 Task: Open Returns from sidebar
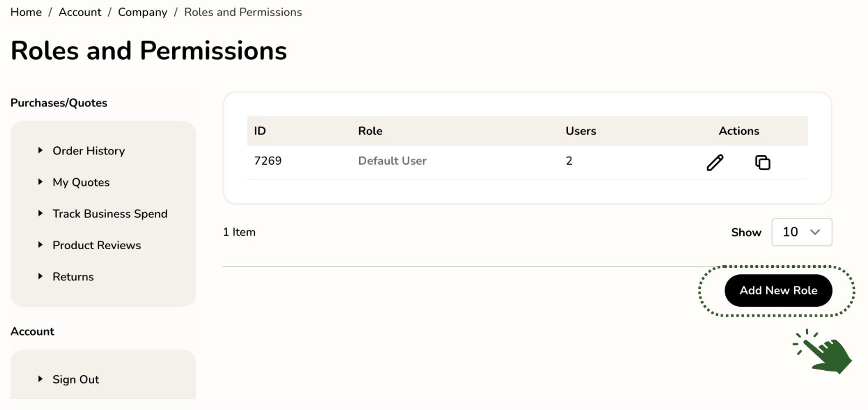pos(73,277)
